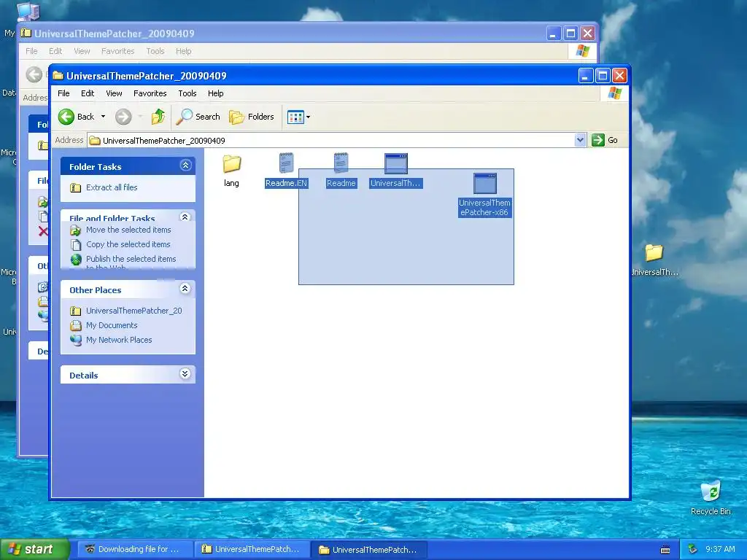Click the Safely Remove Hardware tray icon
This screenshot has width=747, height=560.
pyautogui.click(x=693, y=549)
